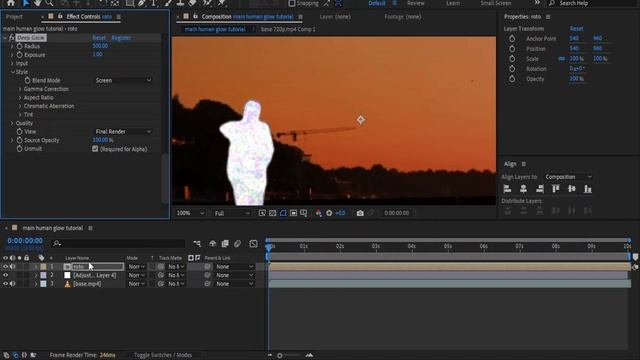Select the Brush tool

[x=168, y=3]
